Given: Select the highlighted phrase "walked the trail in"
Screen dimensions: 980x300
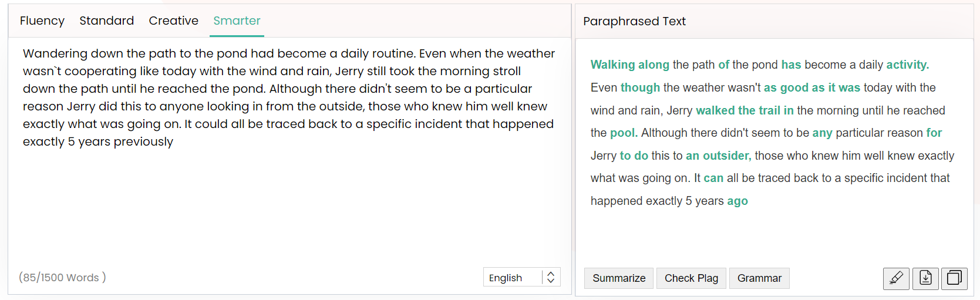Looking at the screenshot, I should (x=745, y=110).
